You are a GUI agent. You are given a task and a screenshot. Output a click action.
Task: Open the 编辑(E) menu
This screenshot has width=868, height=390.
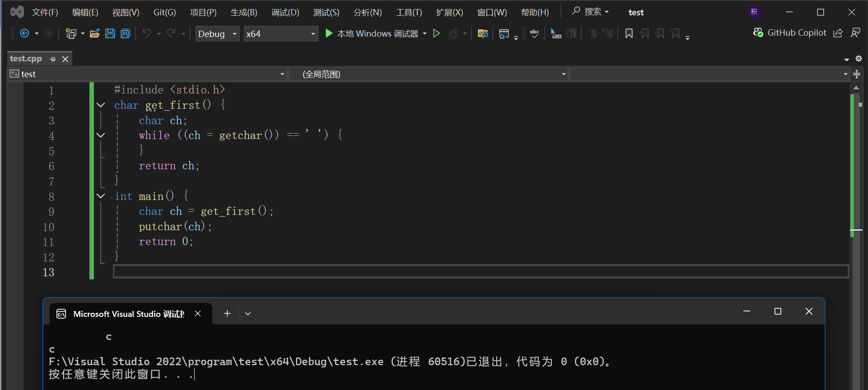click(x=85, y=12)
